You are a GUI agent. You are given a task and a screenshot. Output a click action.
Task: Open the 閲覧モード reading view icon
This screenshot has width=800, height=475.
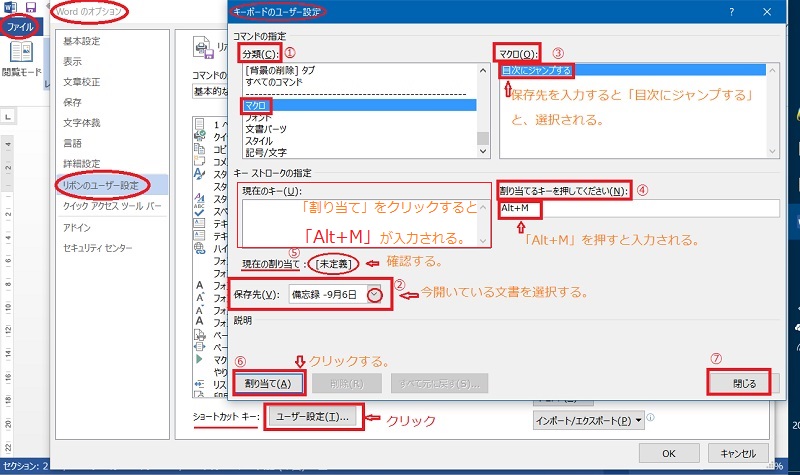[21, 53]
